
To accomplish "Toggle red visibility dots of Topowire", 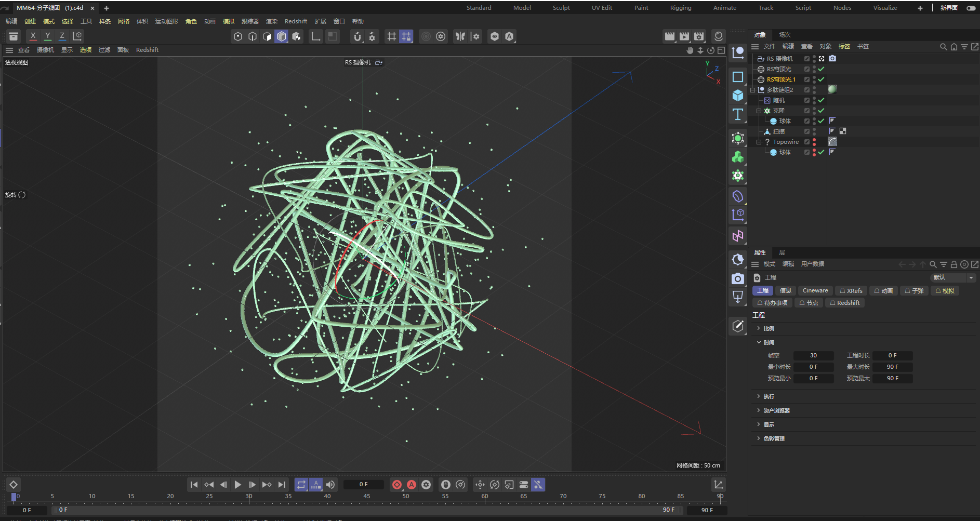I will (x=814, y=142).
